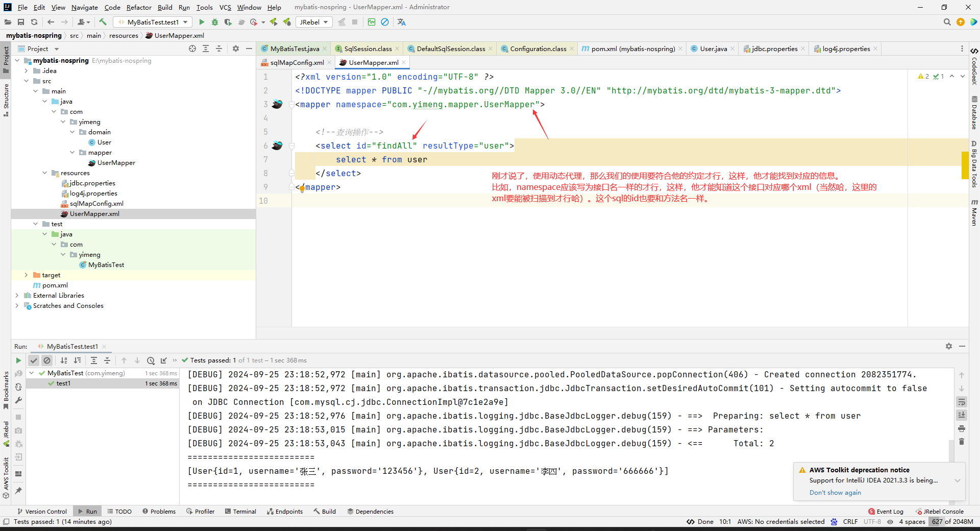The image size is (980, 531).
Task: Hide the Project tool window with minus icon
Action: point(249,49)
